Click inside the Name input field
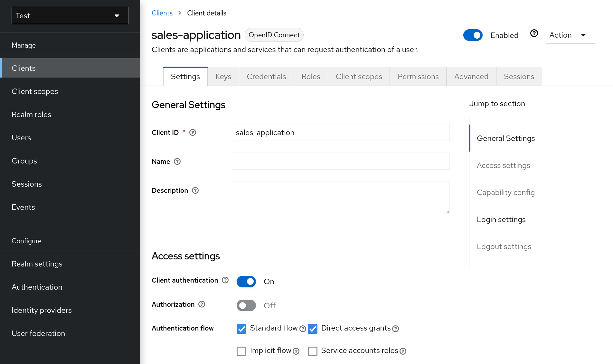Viewport: 613px width, 364px height. pyautogui.click(x=340, y=161)
